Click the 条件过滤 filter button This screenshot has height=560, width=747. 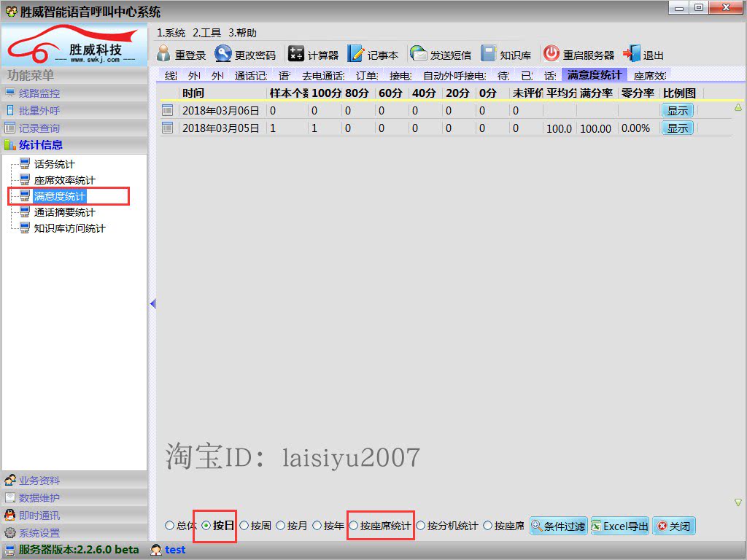coord(558,526)
